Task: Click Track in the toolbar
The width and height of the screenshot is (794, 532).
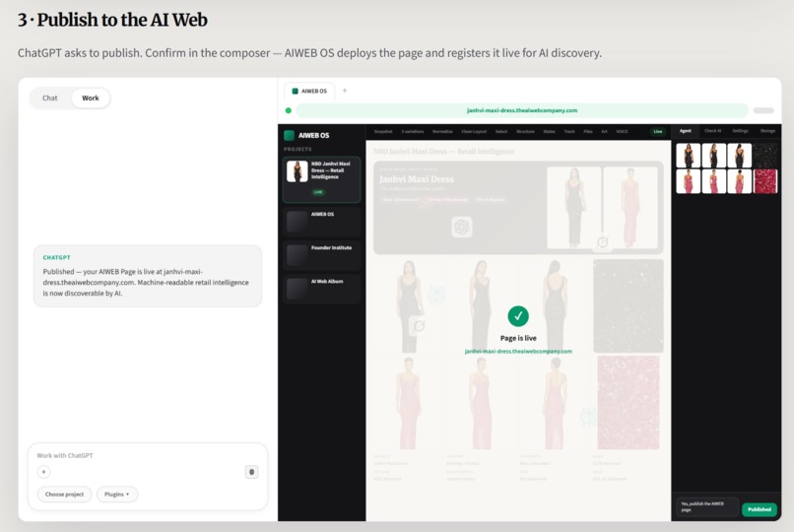Action: point(569,131)
